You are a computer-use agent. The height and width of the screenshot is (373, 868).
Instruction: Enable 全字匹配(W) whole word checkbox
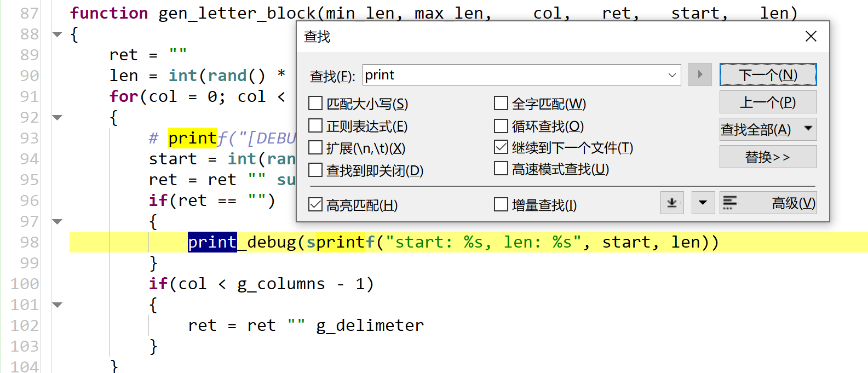click(x=501, y=103)
